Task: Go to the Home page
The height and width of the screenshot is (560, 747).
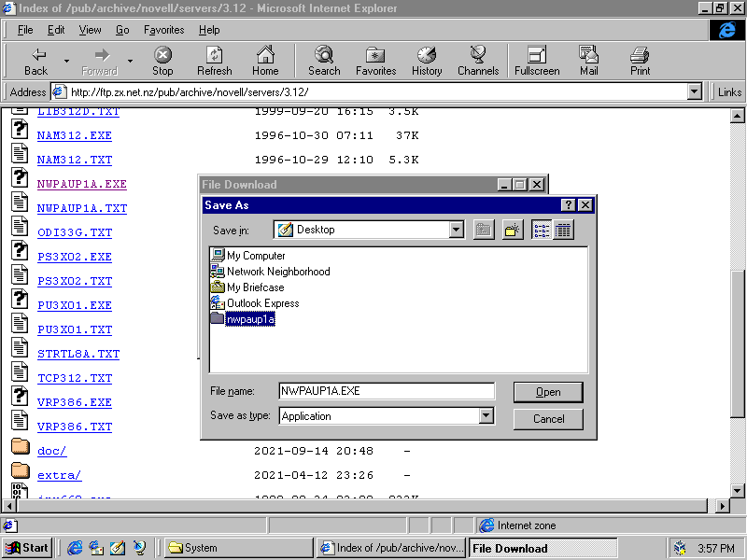Action: (x=265, y=61)
